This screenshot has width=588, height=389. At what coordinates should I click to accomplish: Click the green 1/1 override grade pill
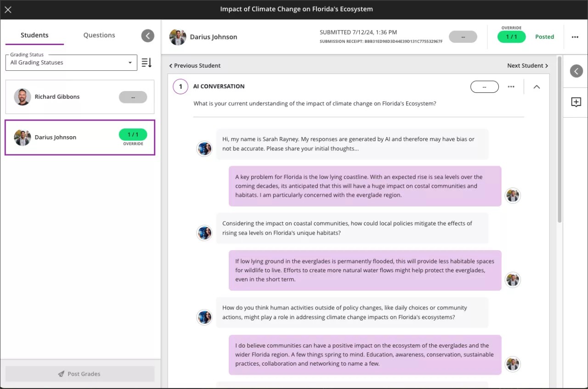511,37
